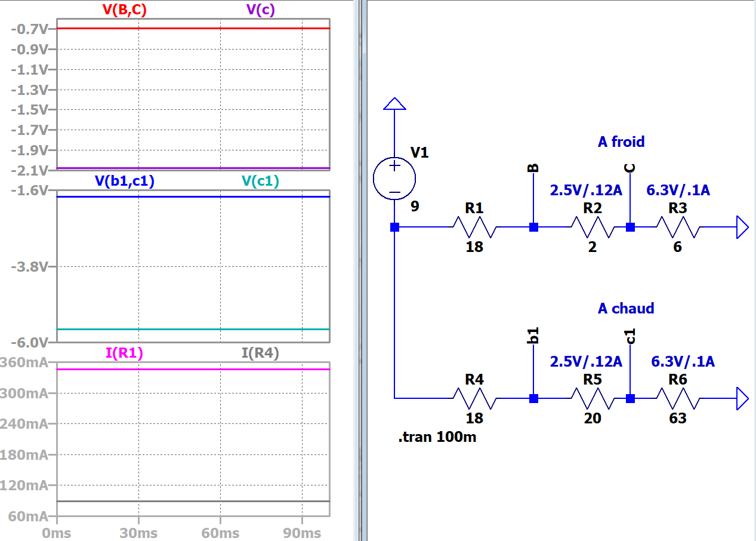Select the R6 resistor symbol
The width and height of the screenshot is (756, 541).
677,398
